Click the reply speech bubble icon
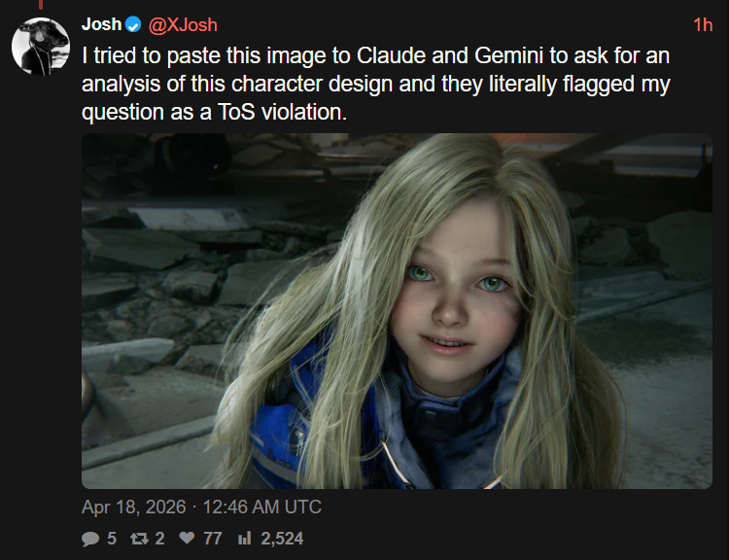This screenshot has height=560, width=729. [90, 538]
